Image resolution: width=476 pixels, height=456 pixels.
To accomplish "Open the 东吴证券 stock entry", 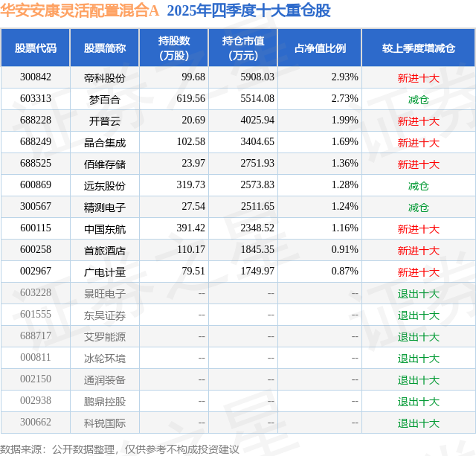I will (105, 315).
